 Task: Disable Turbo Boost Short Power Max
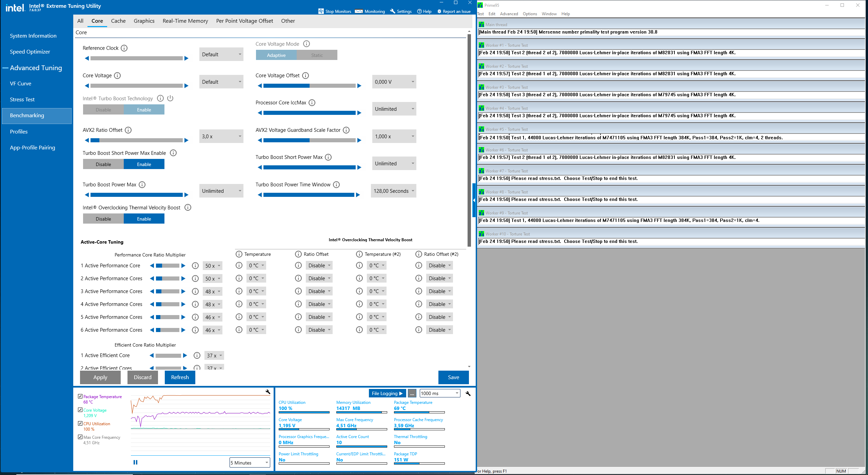103,164
